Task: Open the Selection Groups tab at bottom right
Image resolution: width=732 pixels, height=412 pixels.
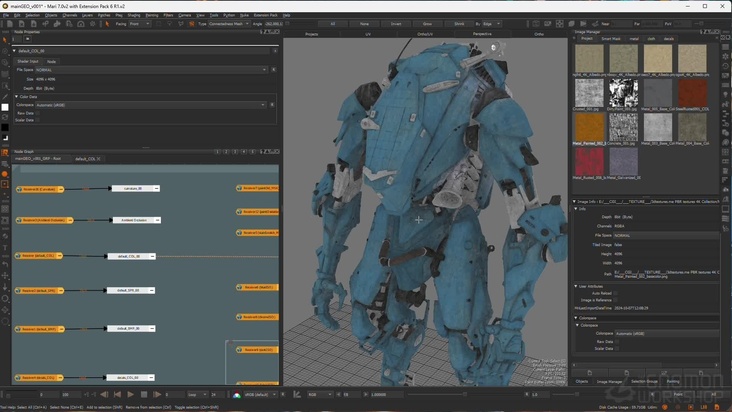Action: tap(644, 382)
